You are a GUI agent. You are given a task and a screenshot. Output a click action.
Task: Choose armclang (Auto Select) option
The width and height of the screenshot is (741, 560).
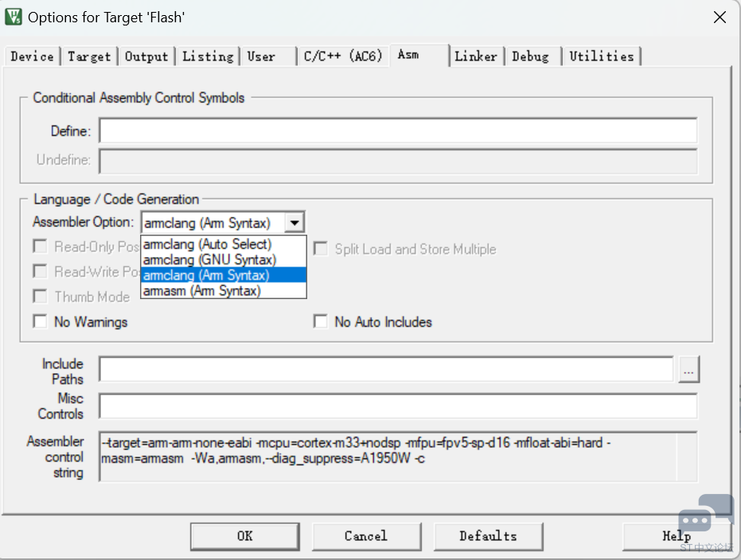[224, 244]
